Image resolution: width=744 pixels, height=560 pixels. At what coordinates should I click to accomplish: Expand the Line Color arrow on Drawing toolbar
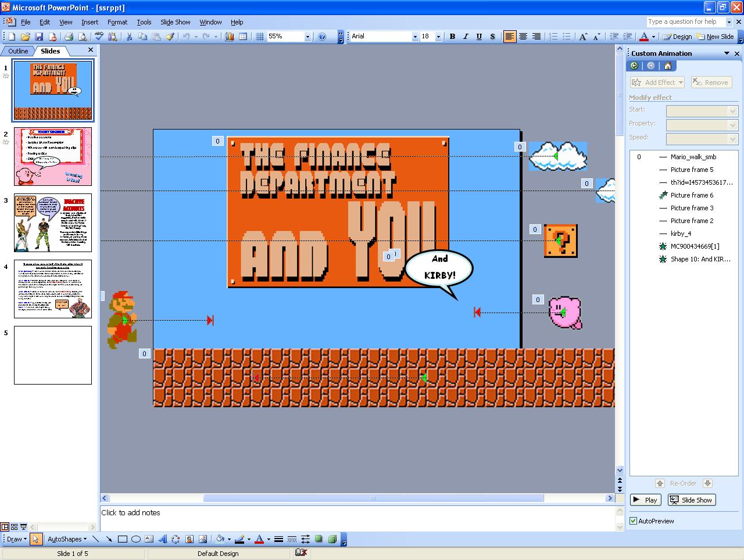coord(249,539)
